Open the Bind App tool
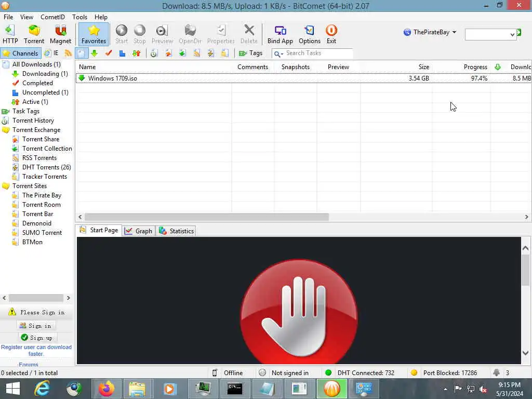The width and height of the screenshot is (532, 399). click(280, 34)
